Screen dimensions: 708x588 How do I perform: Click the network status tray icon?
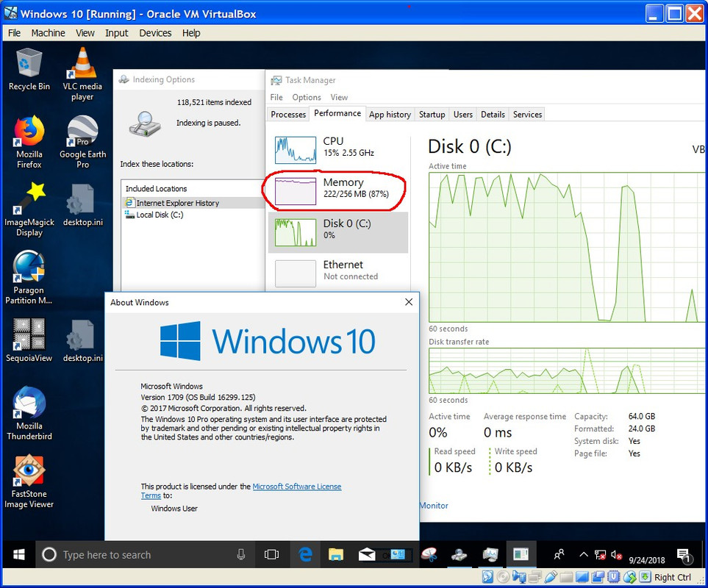click(x=600, y=555)
